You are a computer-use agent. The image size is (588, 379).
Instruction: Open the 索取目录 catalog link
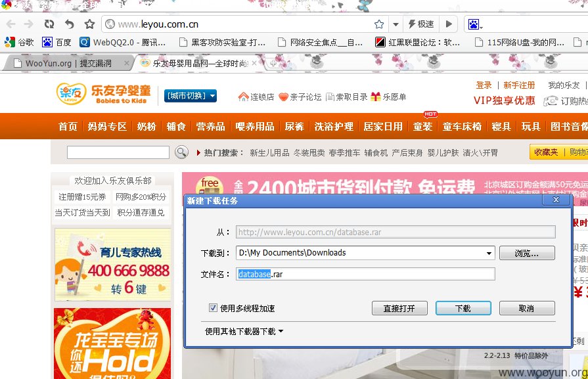click(x=346, y=97)
